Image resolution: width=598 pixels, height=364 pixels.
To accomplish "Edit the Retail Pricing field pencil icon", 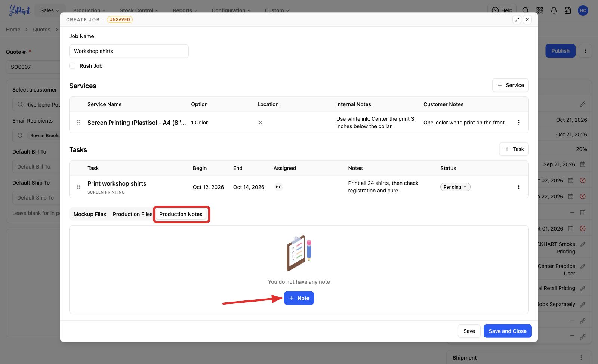I will click(583, 289).
